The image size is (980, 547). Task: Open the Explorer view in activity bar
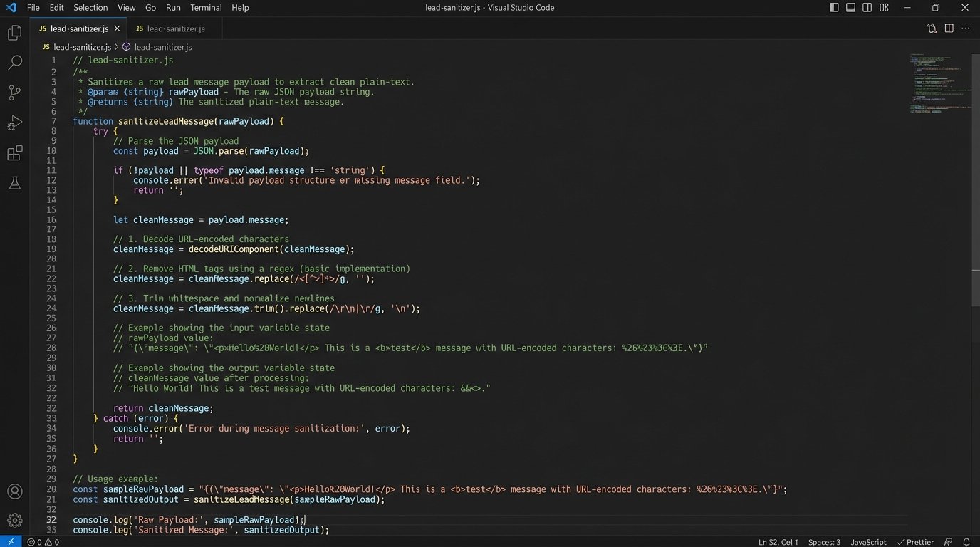tap(14, 33)
